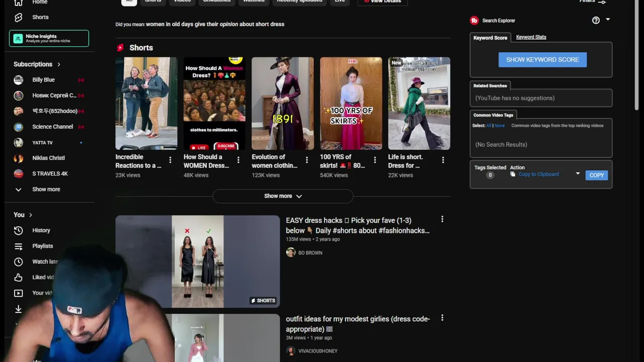Screen dimensions: 644x362
Task: Play 'Life is short. Dress for' short
Action: click(419, 103)
